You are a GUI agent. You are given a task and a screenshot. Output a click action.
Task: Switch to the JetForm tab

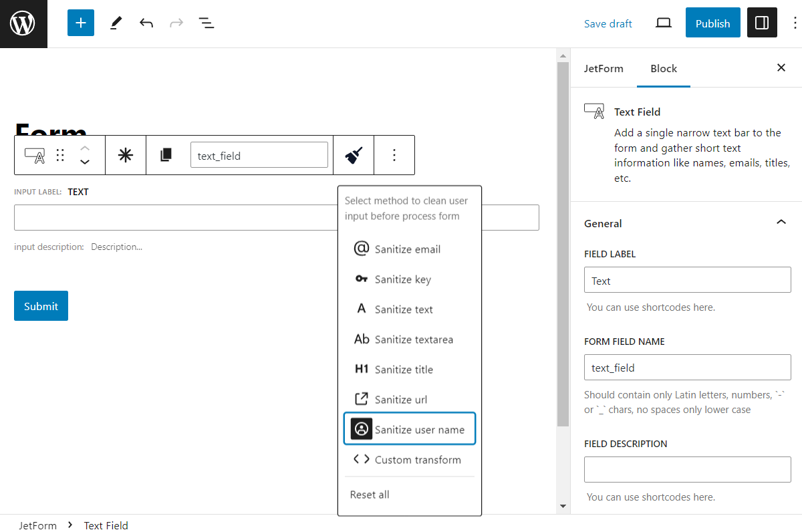(604, 68)
